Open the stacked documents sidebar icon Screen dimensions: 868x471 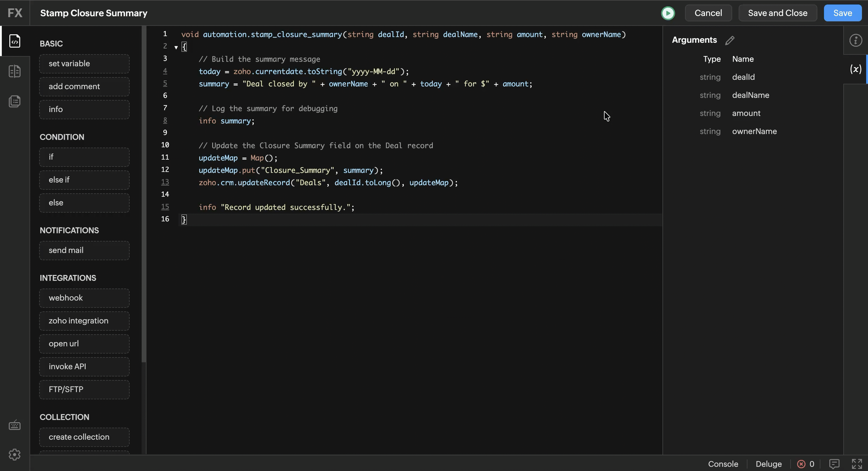point(14,101)
